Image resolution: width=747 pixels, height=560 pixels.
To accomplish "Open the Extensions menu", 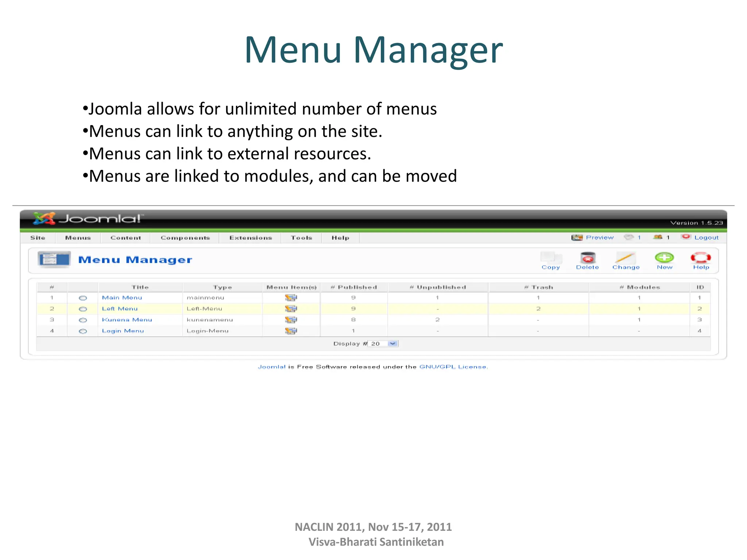I will pos(251,238).
